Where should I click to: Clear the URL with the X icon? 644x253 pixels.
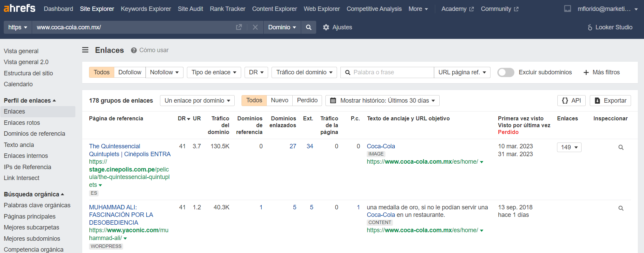pyautogui.click(x=255, y=27)
